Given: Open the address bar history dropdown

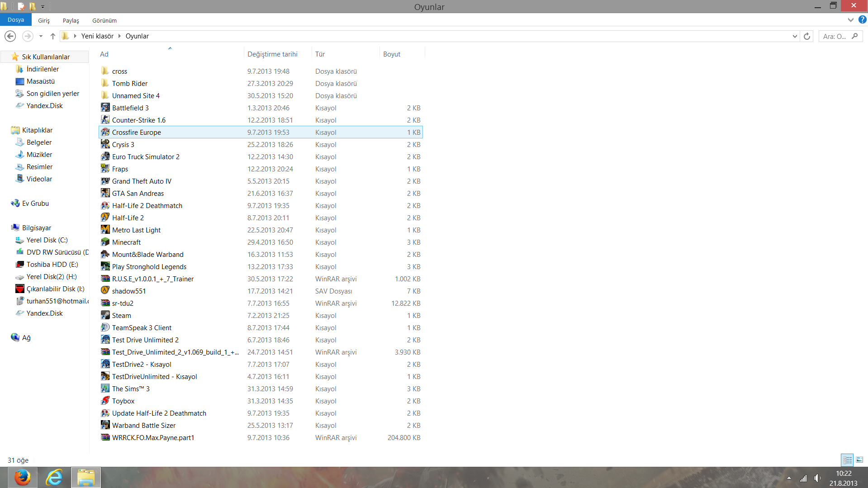Looking at the screenshot, I should point(795,36).
